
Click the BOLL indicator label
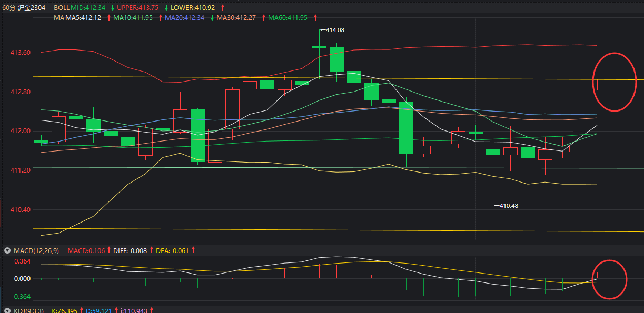62,8
